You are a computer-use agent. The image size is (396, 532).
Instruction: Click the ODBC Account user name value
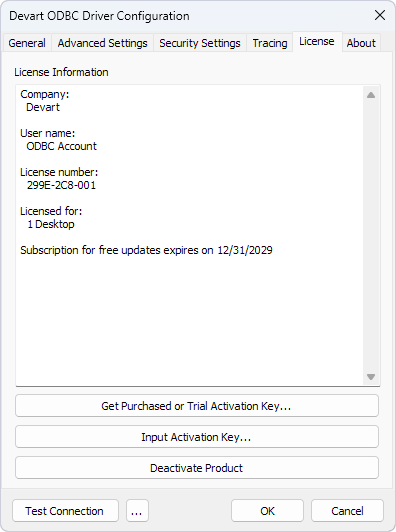click(61, 146)
